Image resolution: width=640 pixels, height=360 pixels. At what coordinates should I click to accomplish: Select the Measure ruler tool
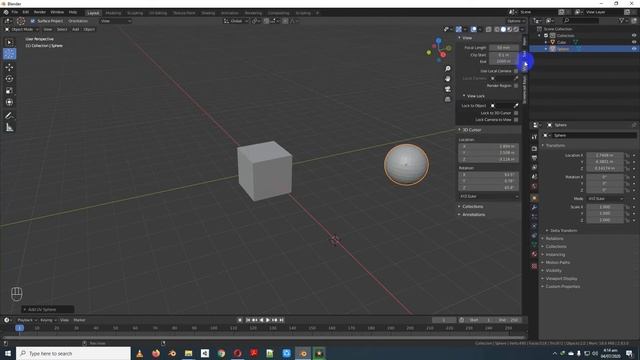click(9, 128)
